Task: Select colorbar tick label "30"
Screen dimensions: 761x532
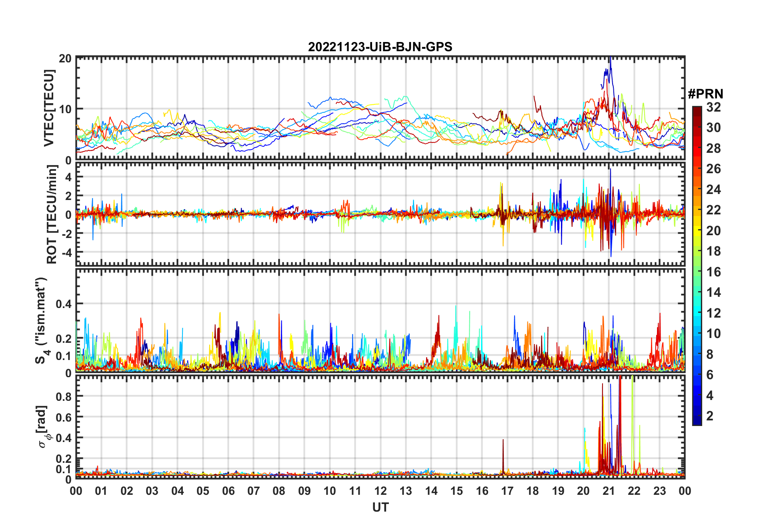Action: coord(713,128)
